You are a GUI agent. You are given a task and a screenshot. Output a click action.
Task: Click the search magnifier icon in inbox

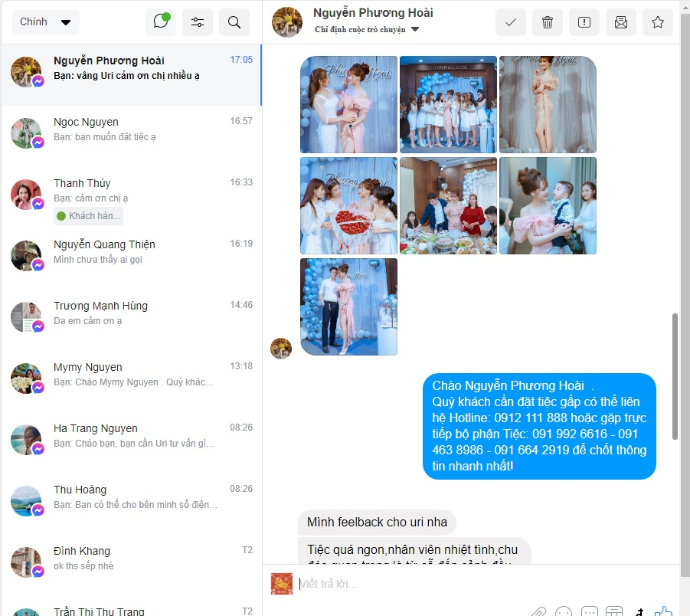click(234, 22)
